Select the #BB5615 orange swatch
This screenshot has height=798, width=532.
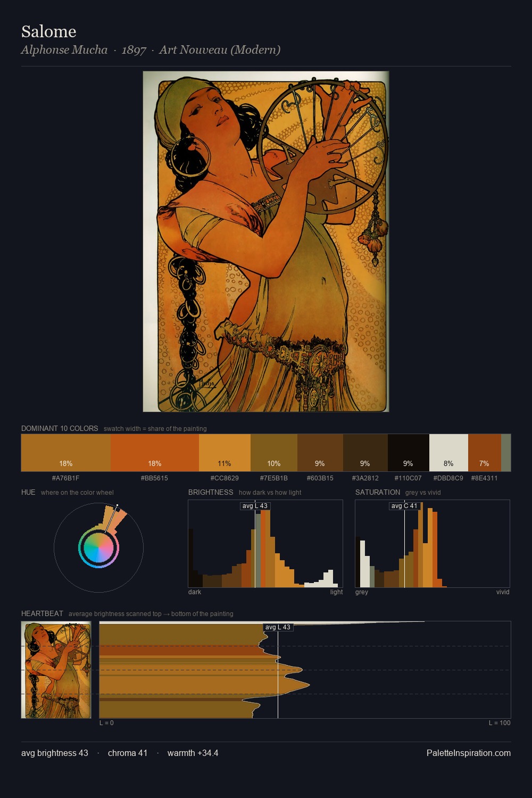click(x=155, y=453)
